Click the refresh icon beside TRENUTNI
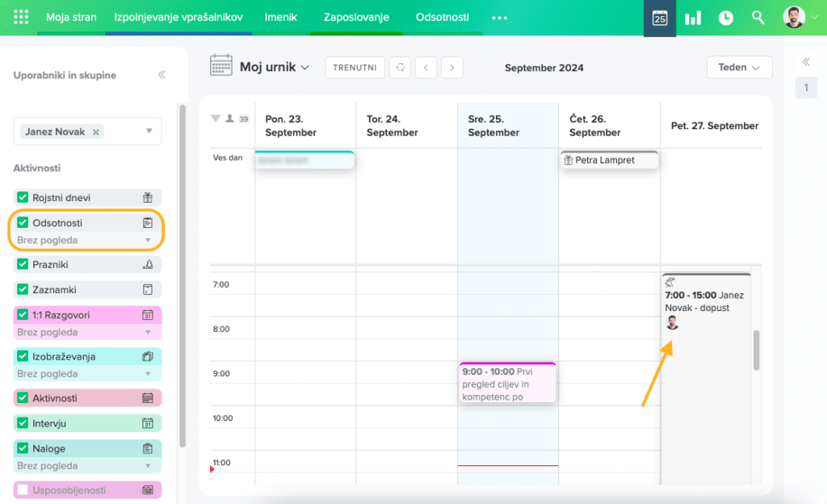Screen dimensions: 827x504 coord(400,68)
